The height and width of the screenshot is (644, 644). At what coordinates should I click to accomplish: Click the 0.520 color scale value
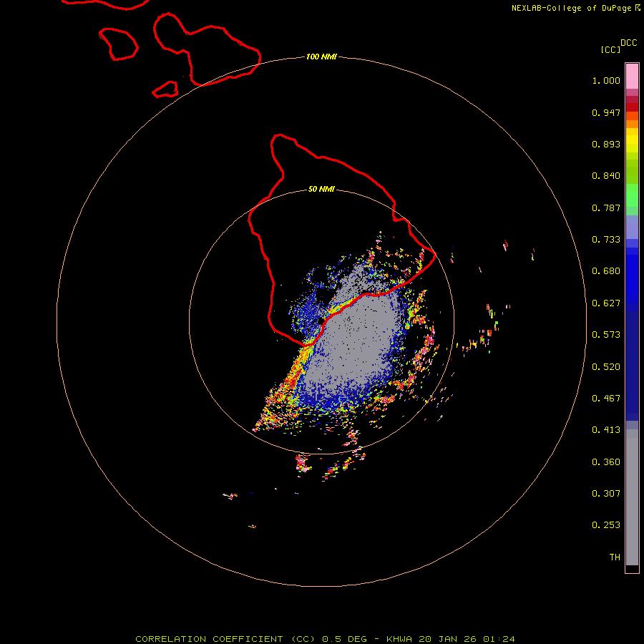click(606, 367)
